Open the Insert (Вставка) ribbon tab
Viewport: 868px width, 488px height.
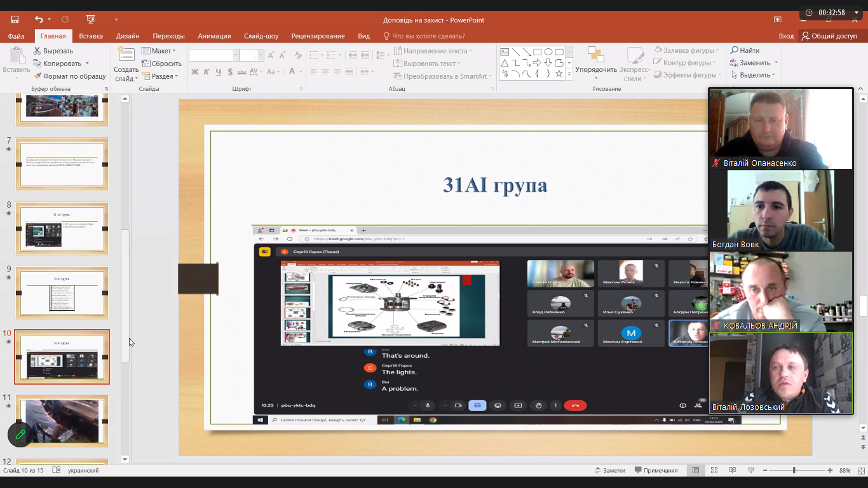tap(91, 36)
